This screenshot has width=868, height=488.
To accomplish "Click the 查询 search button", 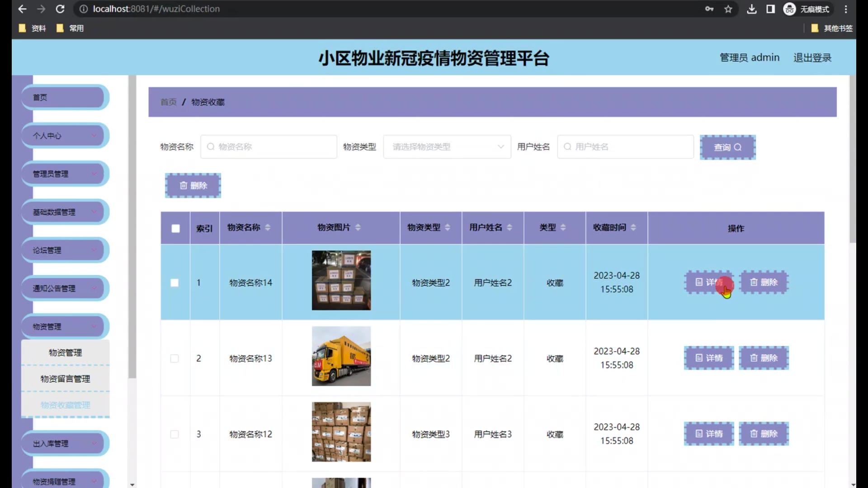I will (x=727, y=147).
